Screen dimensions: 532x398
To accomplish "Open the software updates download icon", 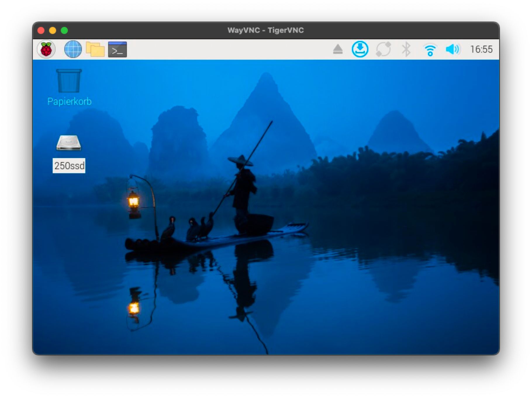I will pos(360,49).
